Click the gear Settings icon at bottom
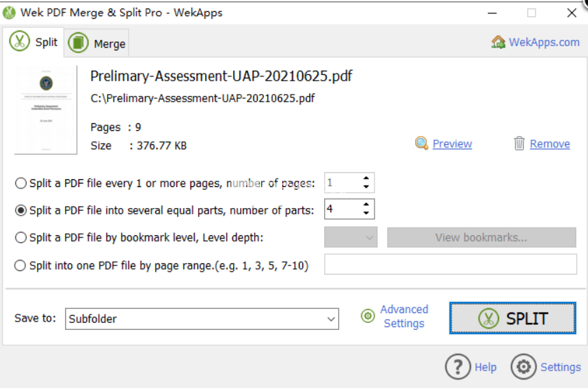Viewport: 588px width, 388px height. (x=524, y=366)
